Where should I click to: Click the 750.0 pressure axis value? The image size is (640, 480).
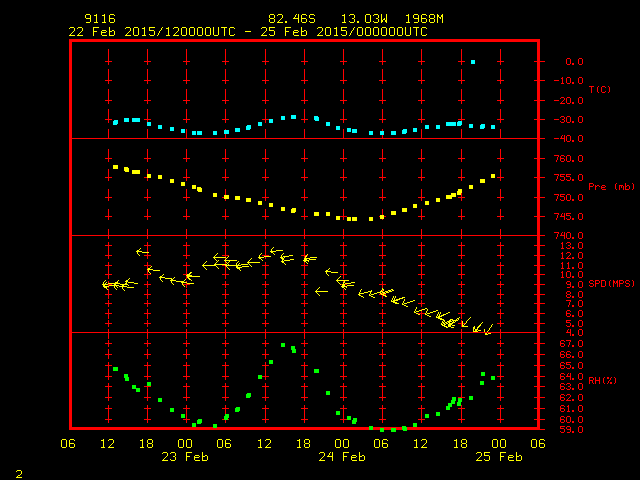coord(569,197)
